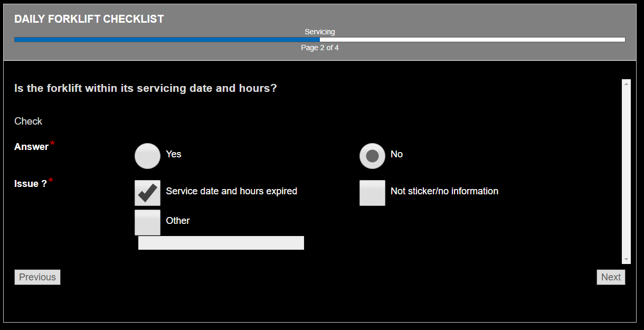Click the Answer field label
Viewport: 644px width, 330px height.
31,147
